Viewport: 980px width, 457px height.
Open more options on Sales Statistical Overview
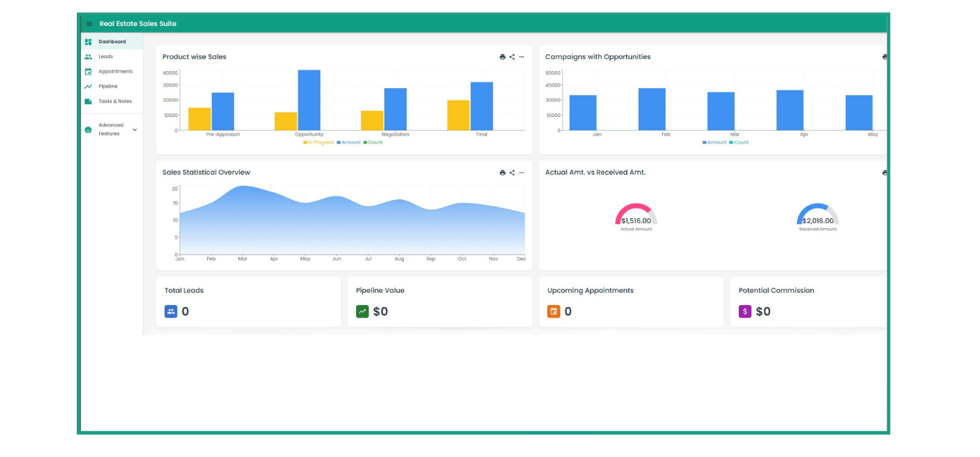(522, 172)
